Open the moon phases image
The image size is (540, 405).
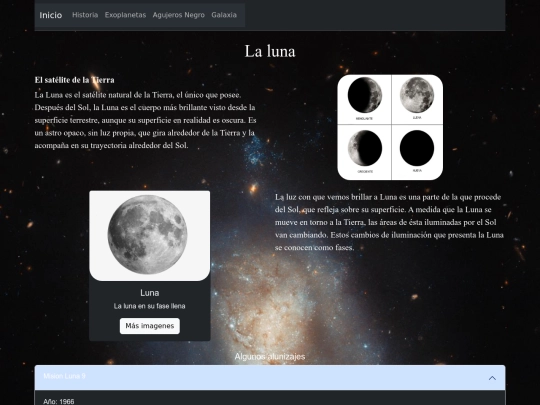click(390, 127)
